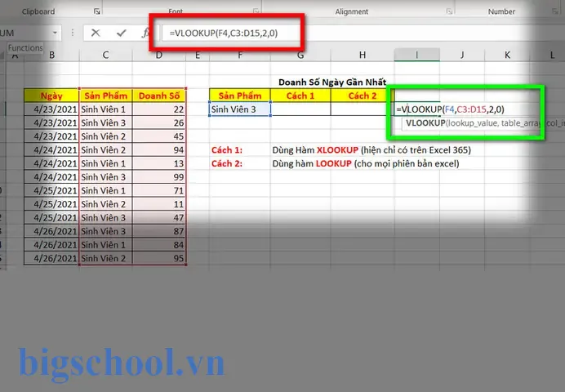The image size is (565, 392).
Task: Select the Doanh Số cell with value 13
Action: (x=159, y=163)
